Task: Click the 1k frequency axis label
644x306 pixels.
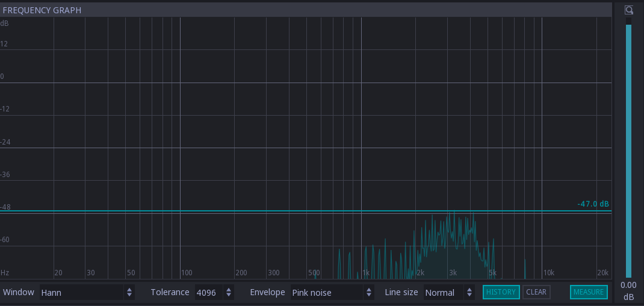Action: click(x=366, y=273)
